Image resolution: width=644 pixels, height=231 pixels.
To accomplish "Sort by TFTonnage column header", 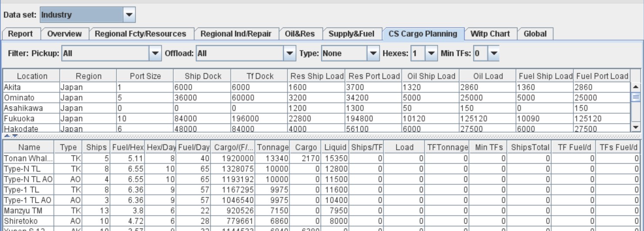I will 447,147.
